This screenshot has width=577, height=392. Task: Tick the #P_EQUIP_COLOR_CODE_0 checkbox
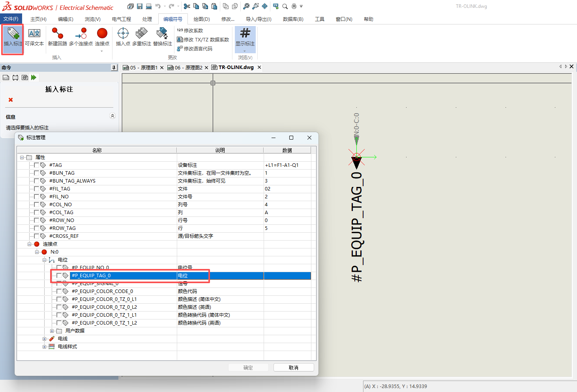point(59,291)
